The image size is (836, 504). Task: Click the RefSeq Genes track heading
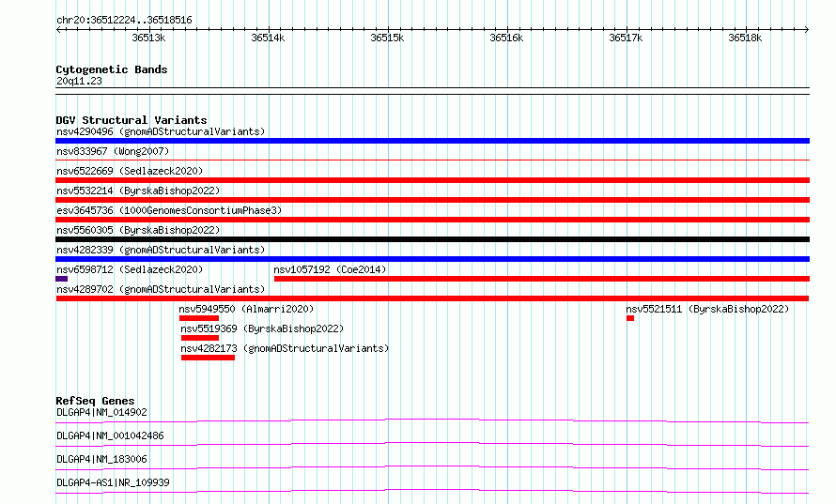[95, 401]
